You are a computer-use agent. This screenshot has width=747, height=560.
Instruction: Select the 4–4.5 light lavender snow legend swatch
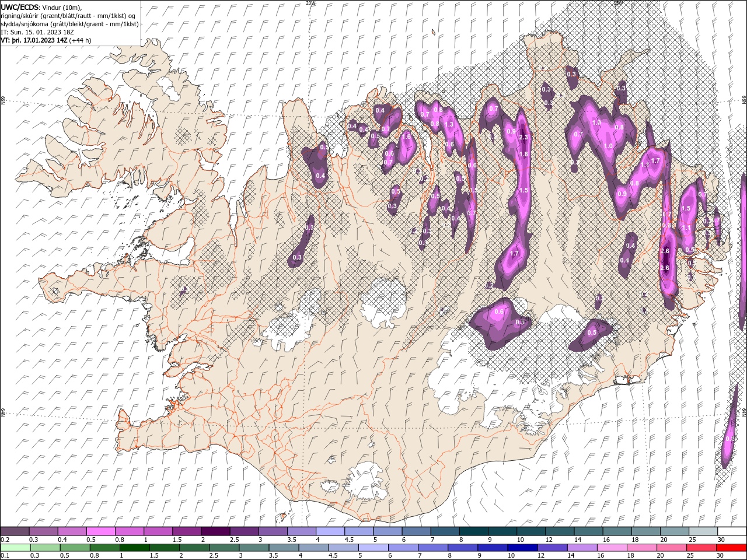click(329, 531)
